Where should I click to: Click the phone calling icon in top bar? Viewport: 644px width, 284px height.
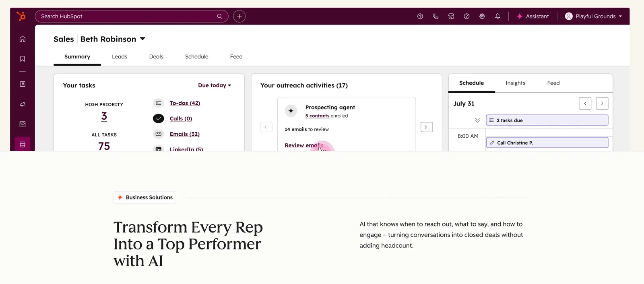(436, 17)
